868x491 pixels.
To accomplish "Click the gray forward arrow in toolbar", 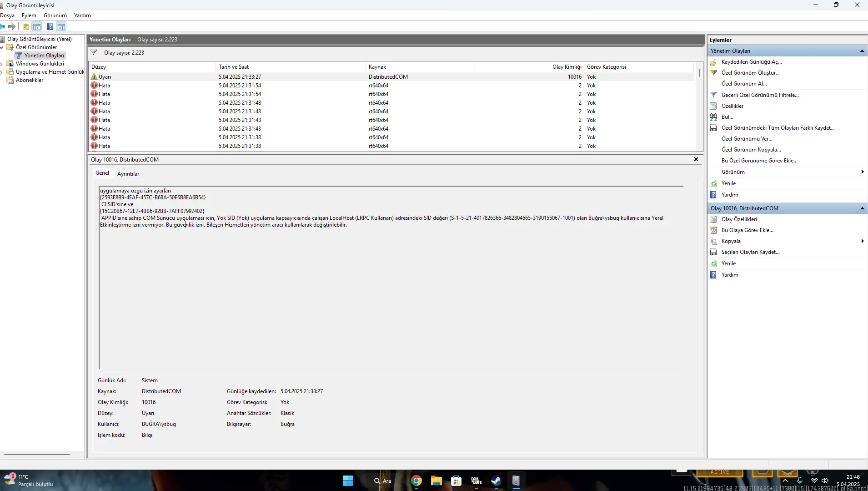I will click(x=12, y=26).
